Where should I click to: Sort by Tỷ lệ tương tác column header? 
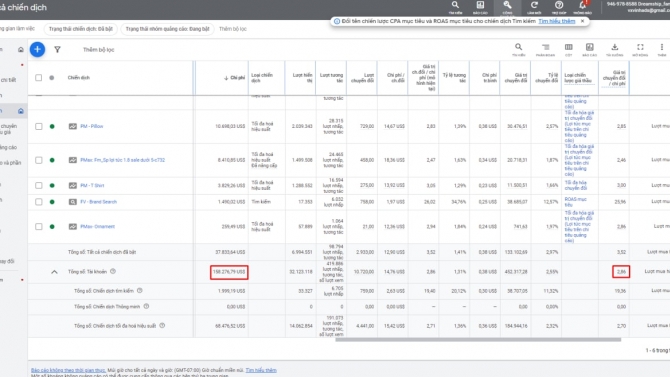tap(455, 78)
